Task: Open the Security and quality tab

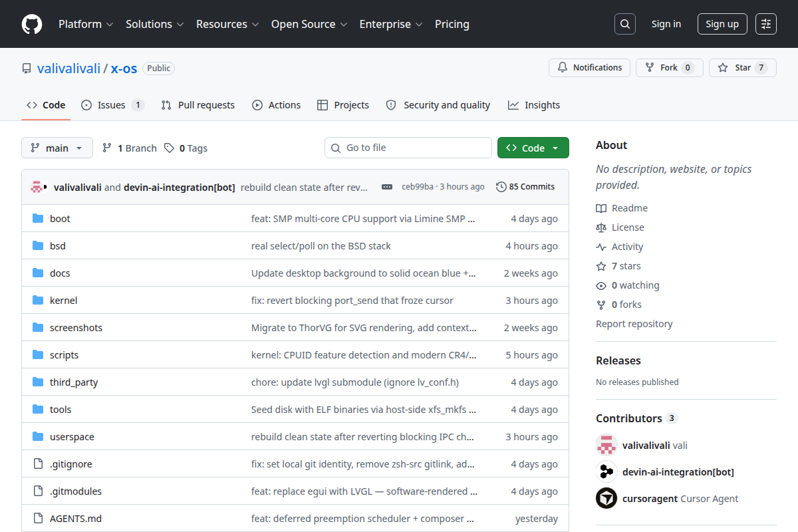Action: pos(438,105)
